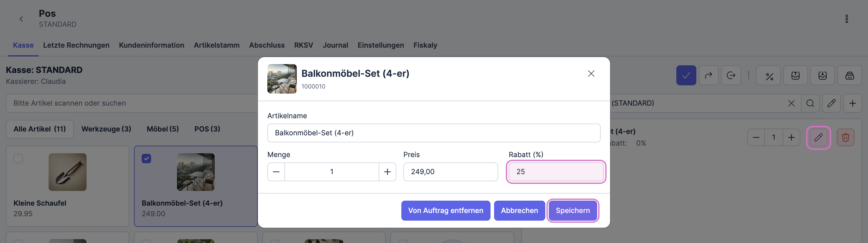Click the blue checkmark confirm button

tap(686, 75)
